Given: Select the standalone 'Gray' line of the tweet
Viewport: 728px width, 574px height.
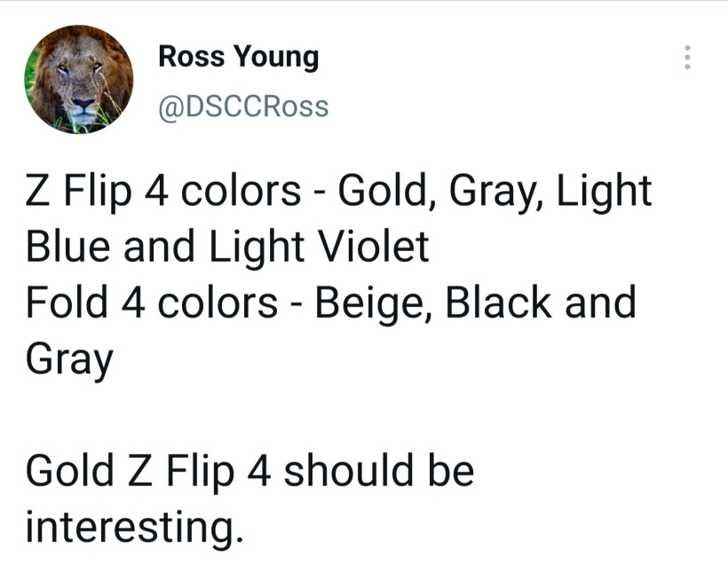Looking at the screenshot, I should [69, 359].
